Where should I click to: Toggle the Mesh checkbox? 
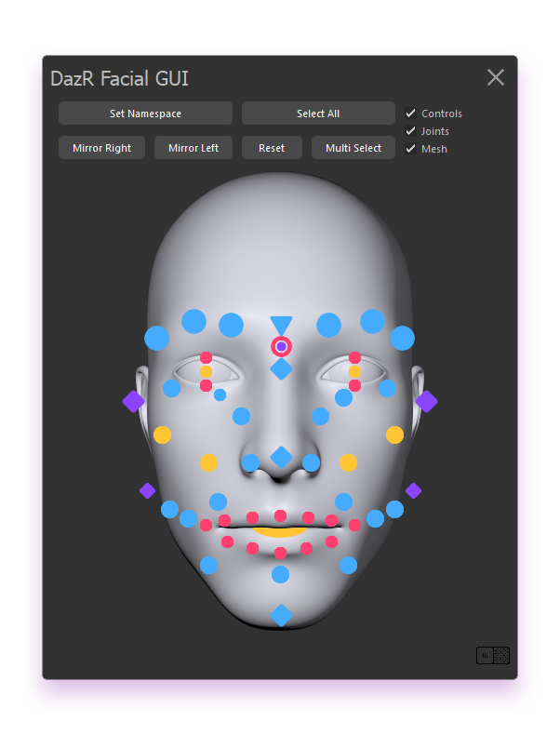(410, 149)
